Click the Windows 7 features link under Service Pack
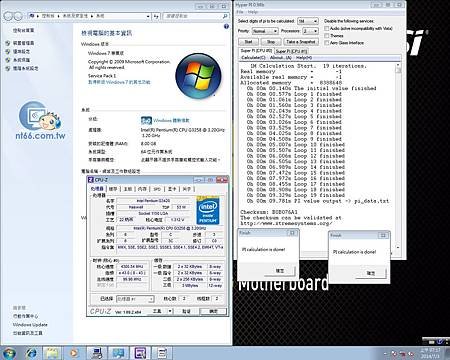The height and width of the screenshot is (360, 450). tap(119, 82)
